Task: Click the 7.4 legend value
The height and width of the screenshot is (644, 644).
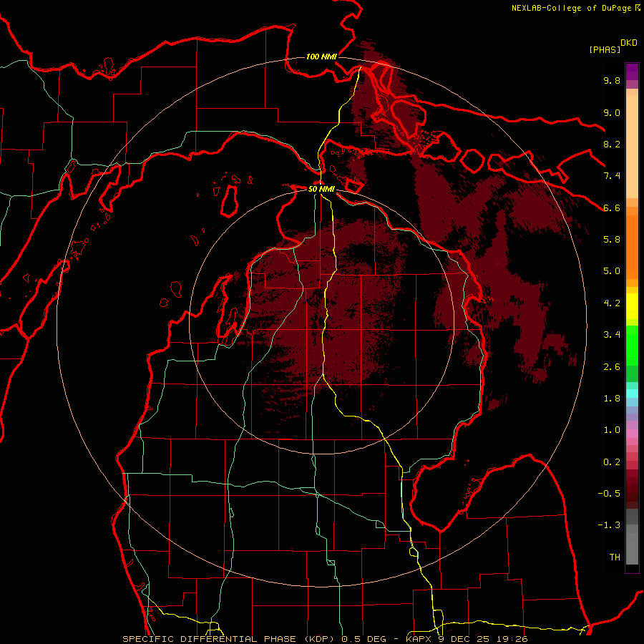Action: coord(612,176)
